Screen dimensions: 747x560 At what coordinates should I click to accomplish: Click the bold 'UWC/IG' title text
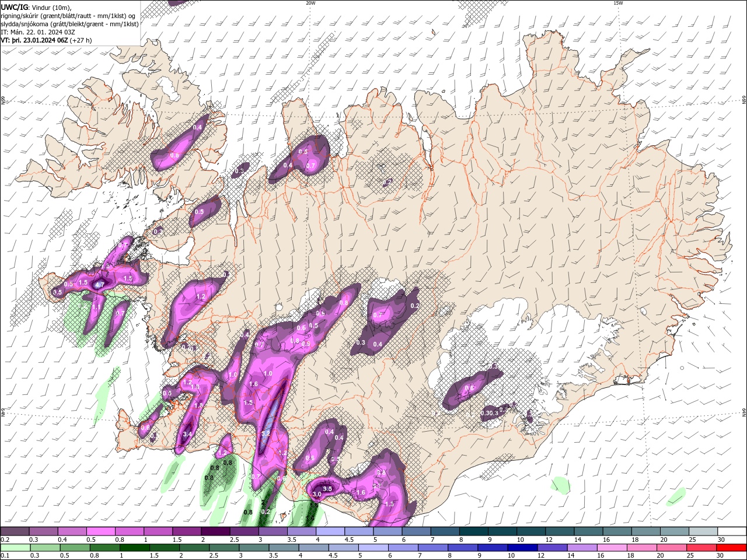(14, 7)
